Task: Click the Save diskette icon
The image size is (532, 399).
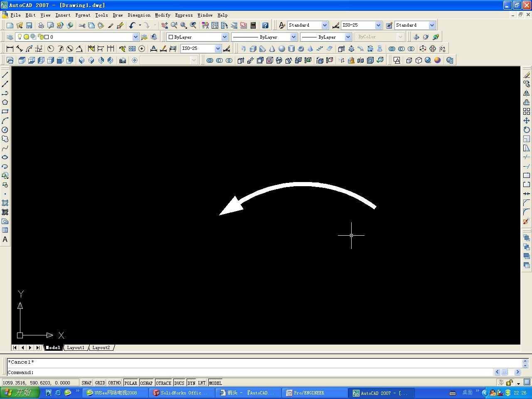Action: click(29, 25)
